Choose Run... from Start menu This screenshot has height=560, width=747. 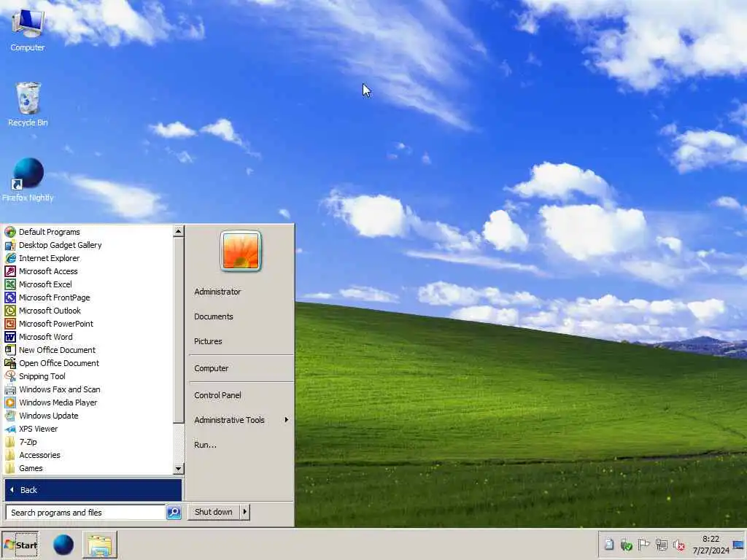pyautogui.click(x=205, y=445)
